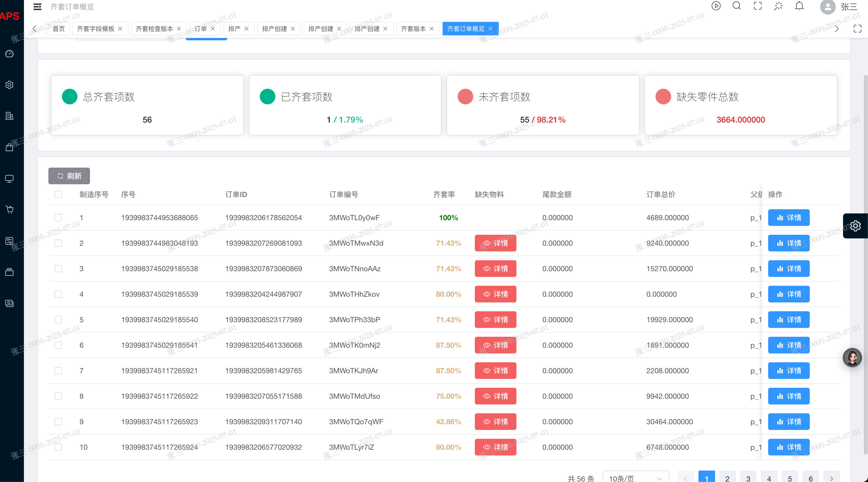Check the row 5 checkbox

[58, 319]
